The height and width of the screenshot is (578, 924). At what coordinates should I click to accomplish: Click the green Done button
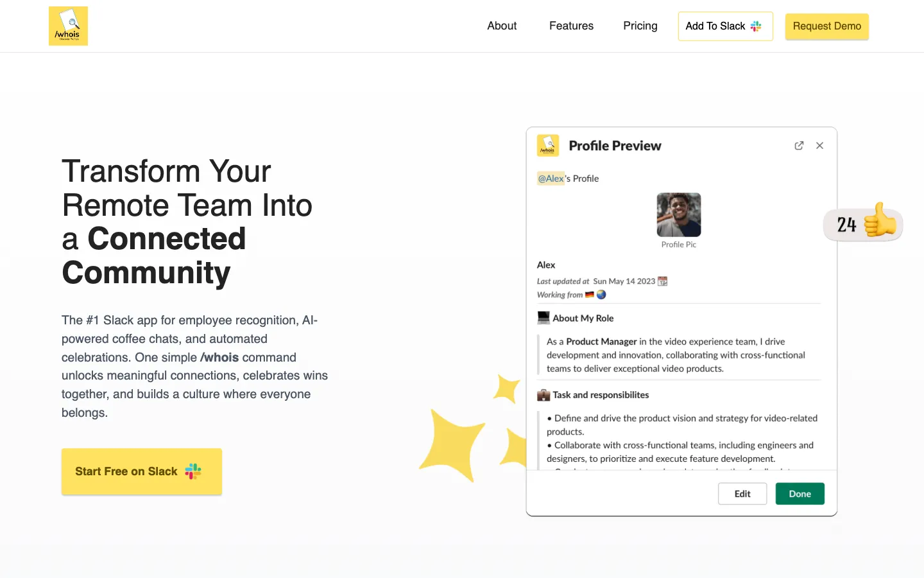(x=800, y=494)
